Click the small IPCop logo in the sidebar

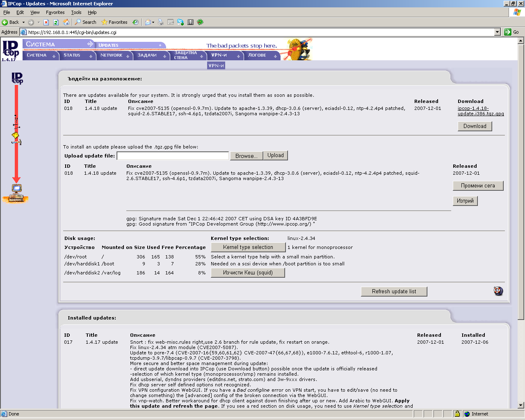[17, 78]
